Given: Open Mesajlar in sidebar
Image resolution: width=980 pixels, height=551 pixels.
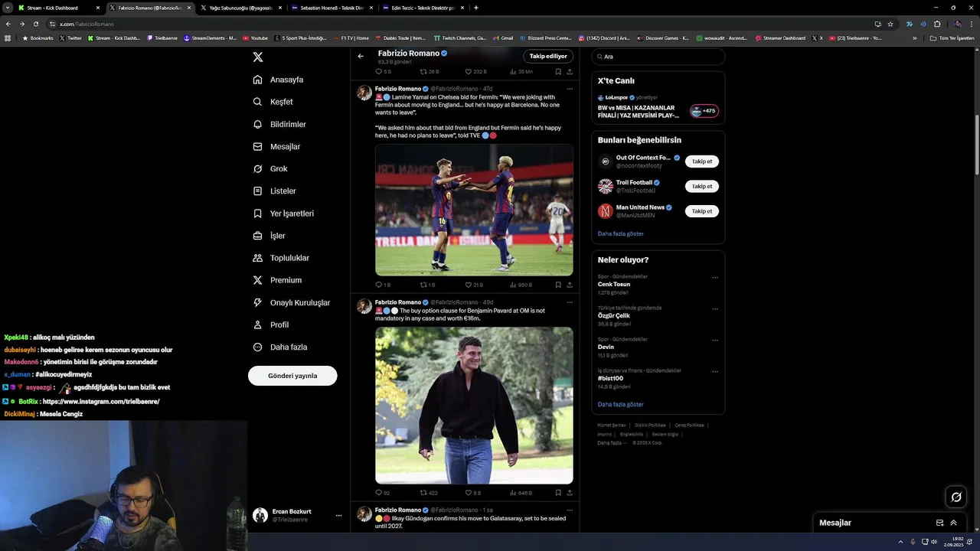Looking at the screenshot, I should coord(276,146).
